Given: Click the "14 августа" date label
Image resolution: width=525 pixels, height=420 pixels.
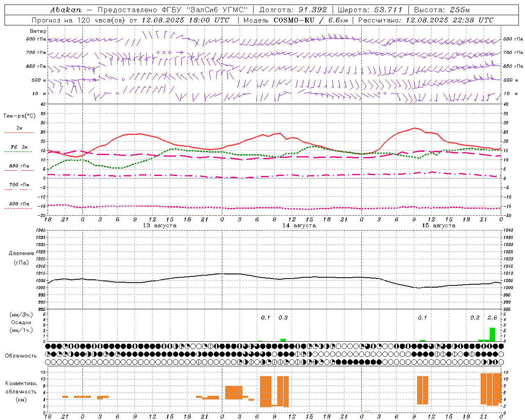Looking at the screenshot, I should click(299, 226).
